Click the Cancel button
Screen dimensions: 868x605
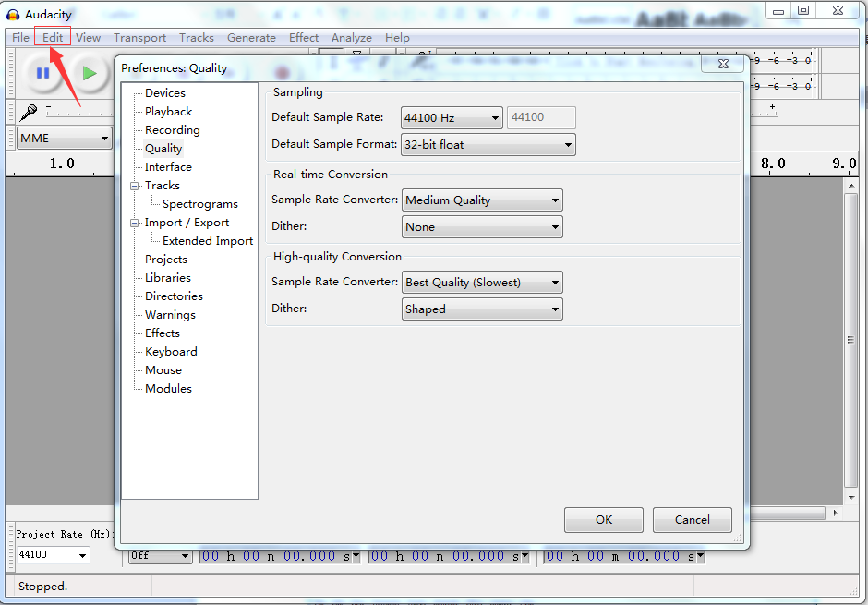[x=692, y=520]
